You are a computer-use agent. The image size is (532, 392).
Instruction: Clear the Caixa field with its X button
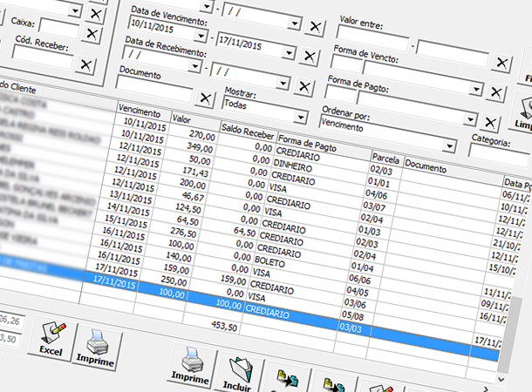pyautogui.click(x=92, y=34)
